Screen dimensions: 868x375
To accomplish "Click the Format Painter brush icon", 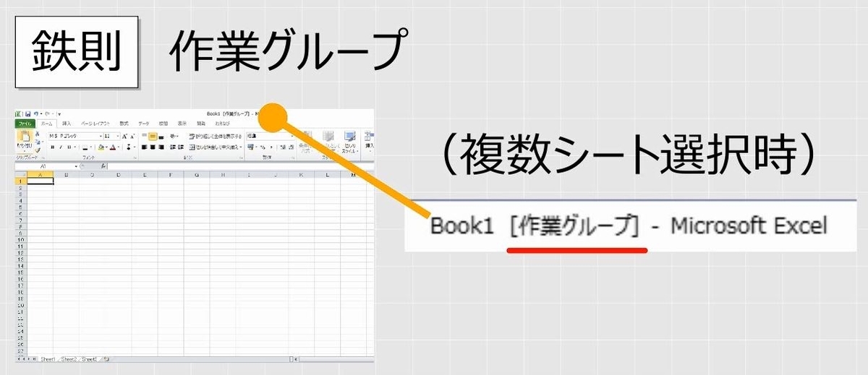I will point(38,150).
